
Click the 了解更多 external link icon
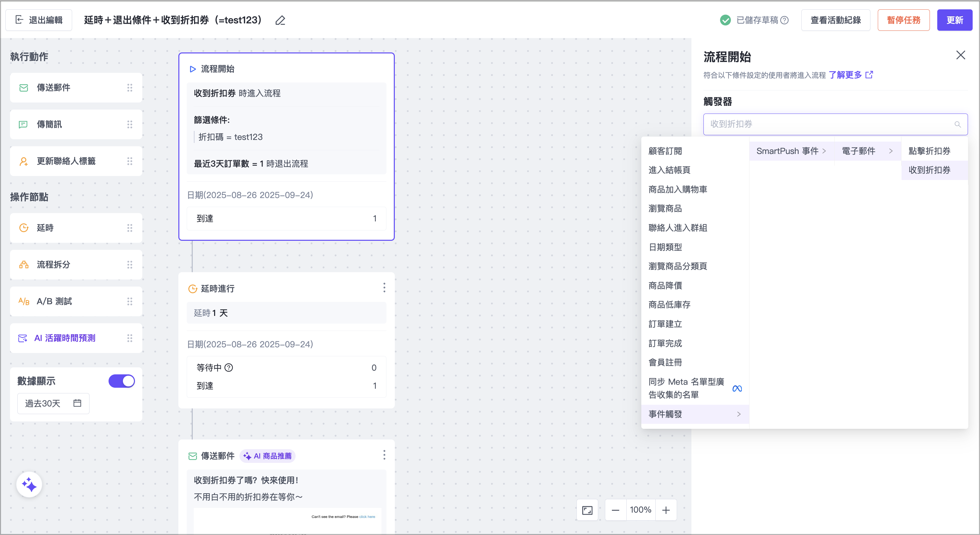coord(869,74)
